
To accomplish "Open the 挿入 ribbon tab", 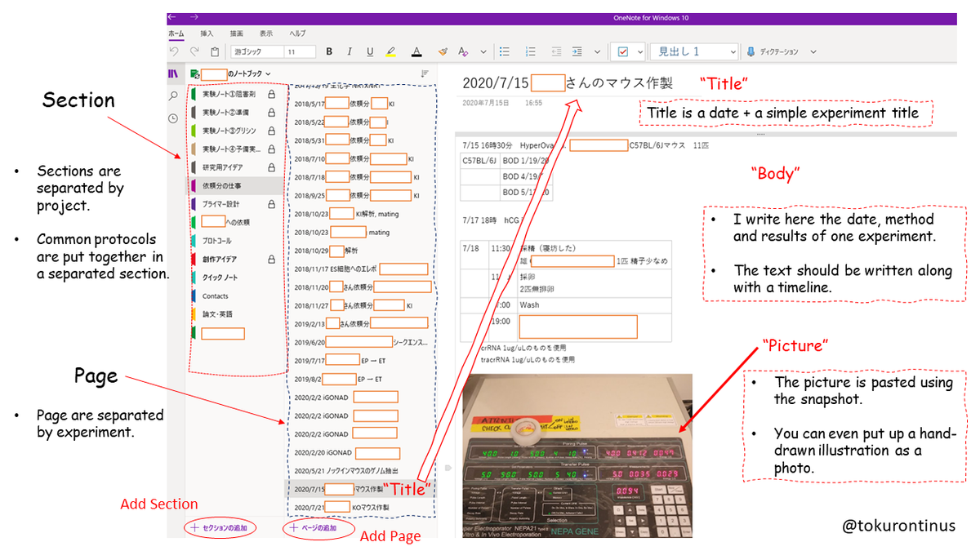I will 207,33.
